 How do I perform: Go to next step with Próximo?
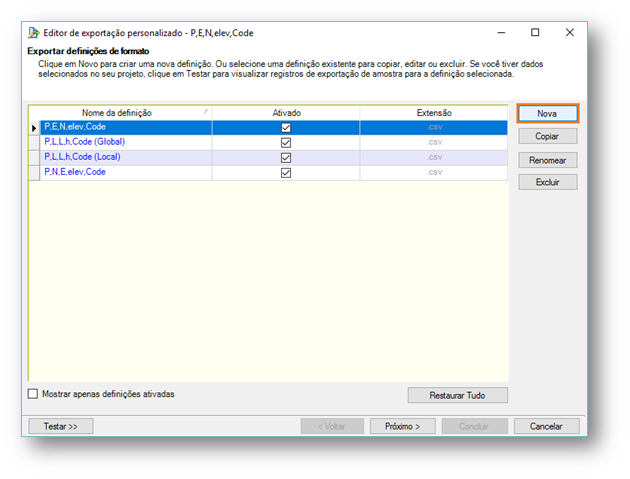pyautogui.click(x=402, y=426)
